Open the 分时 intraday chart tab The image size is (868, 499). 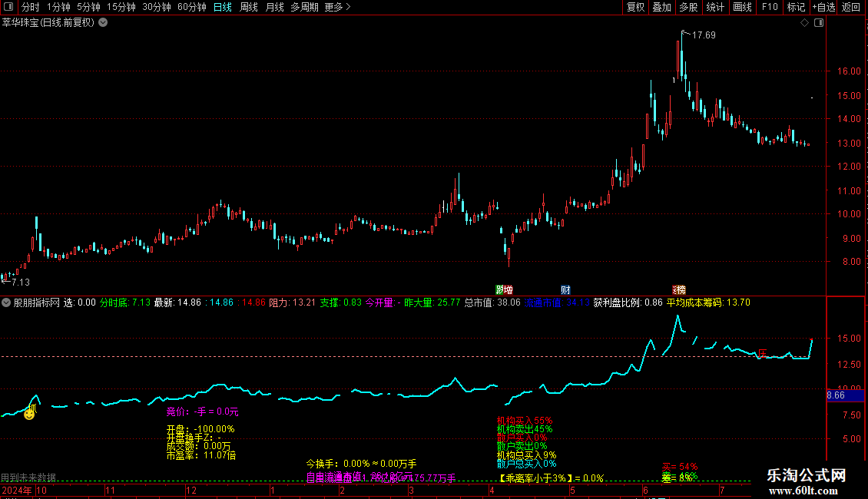pyautogui.click(x=31, y=7)
